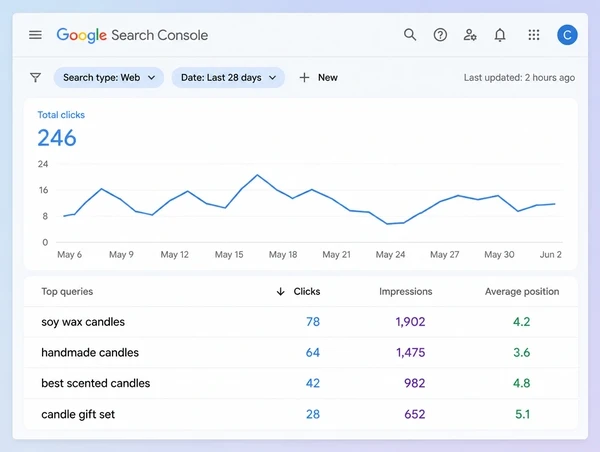This screenshot has height=452, width=600.
Task: Click the 64 clicks value
Action: coord(313,352)
